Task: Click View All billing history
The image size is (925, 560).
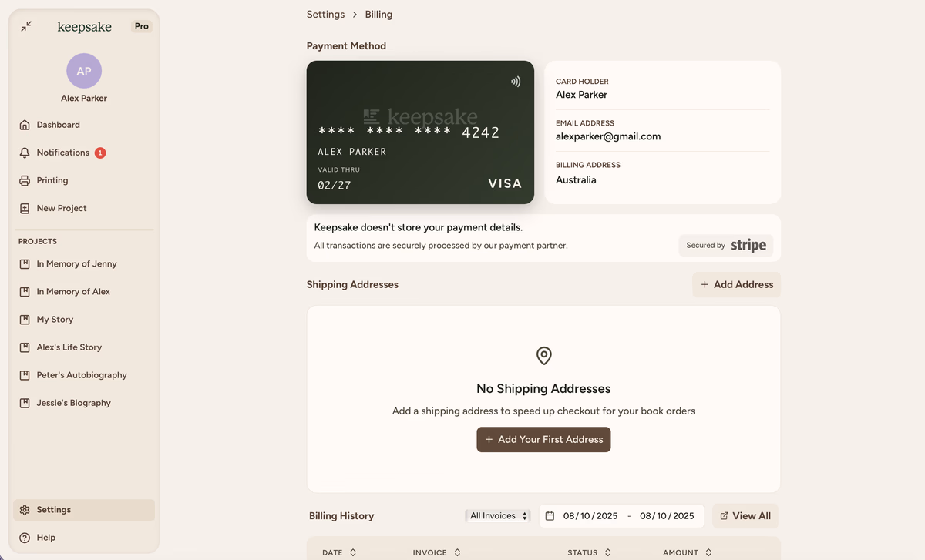Action: pos(745,516)
